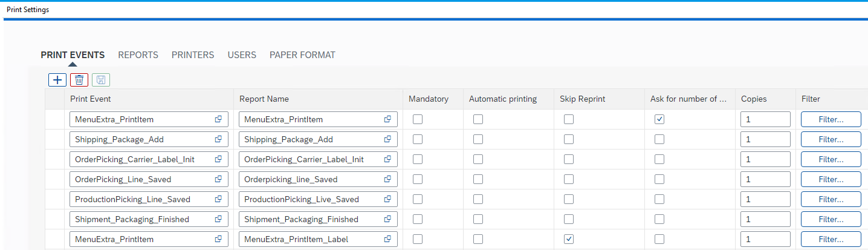Click Copies field in ProductionPicking_Line_Saved row
This screenshot has height=250, width=868.
tap(765, 199)
